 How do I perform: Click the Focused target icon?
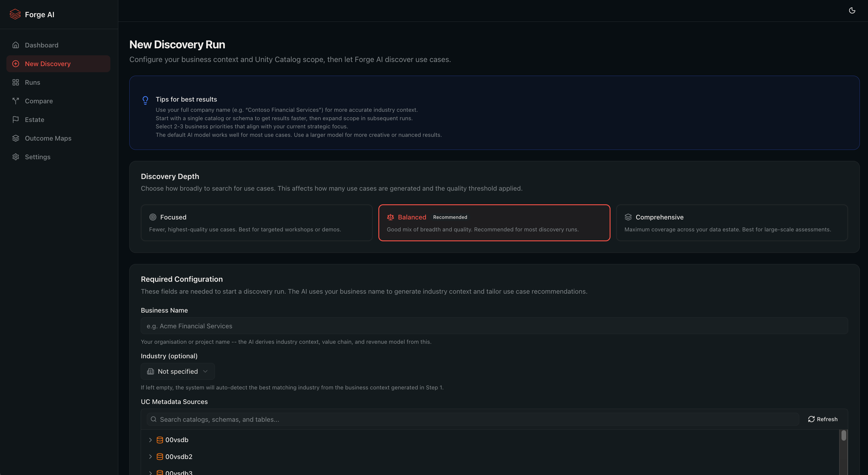[x=153, y=217]
